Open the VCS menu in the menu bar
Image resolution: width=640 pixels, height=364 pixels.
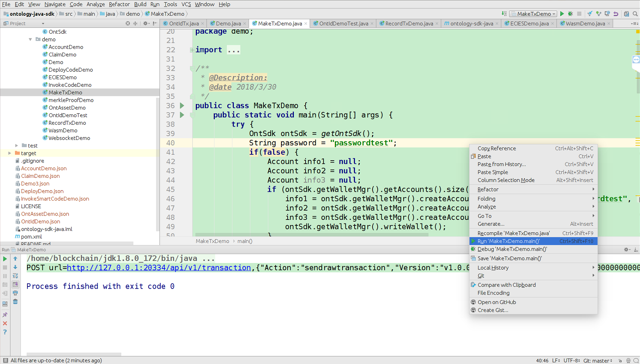point(186,4)
